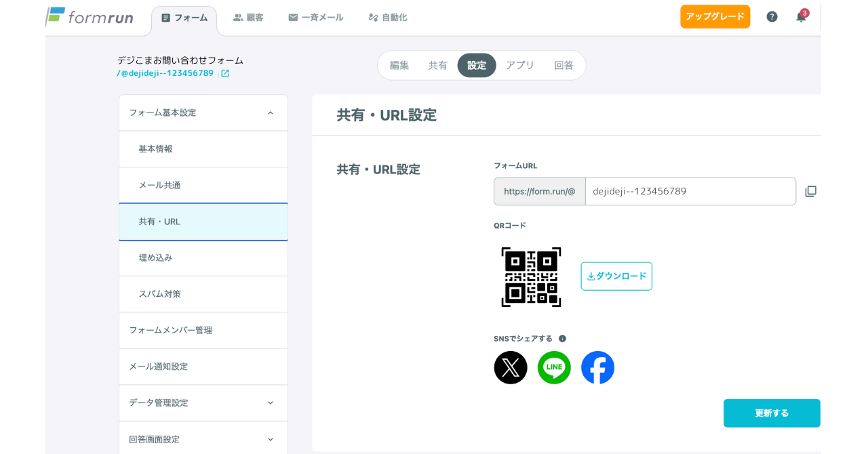Share form on Facebook icon

[x=597, y=367]
